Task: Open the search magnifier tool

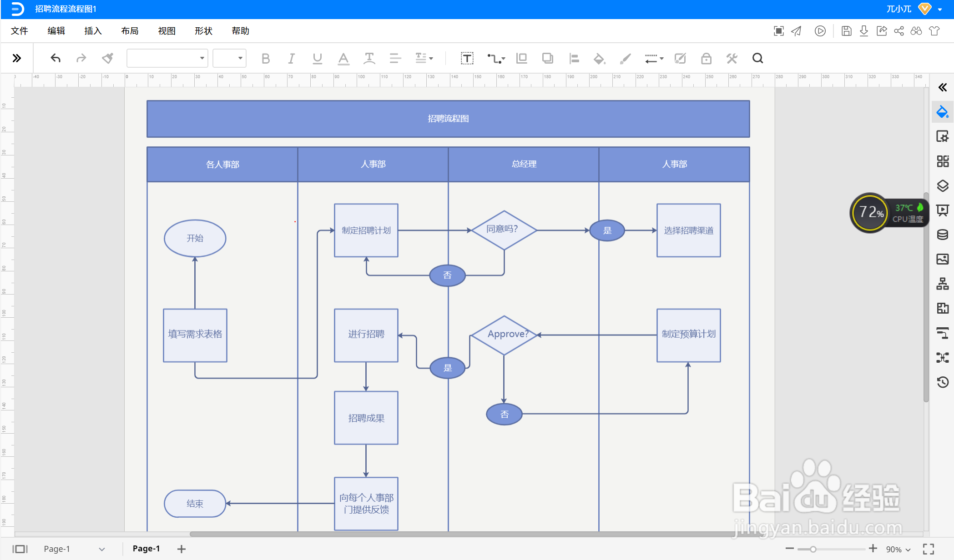Action: click(x=757, y=58)
